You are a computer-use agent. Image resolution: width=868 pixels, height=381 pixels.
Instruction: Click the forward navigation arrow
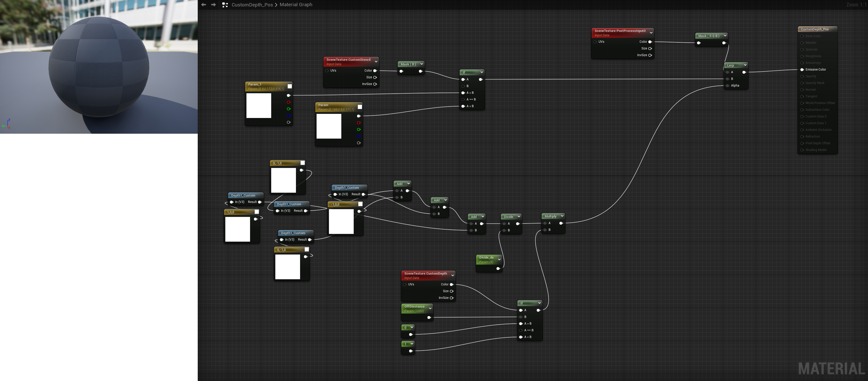[213, 5]
